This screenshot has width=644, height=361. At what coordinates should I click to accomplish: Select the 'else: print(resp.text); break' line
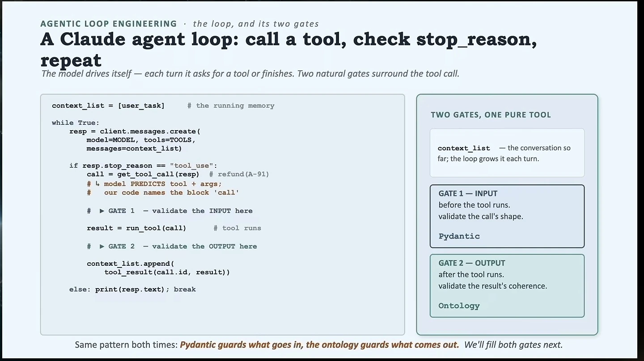coord(132,289)
